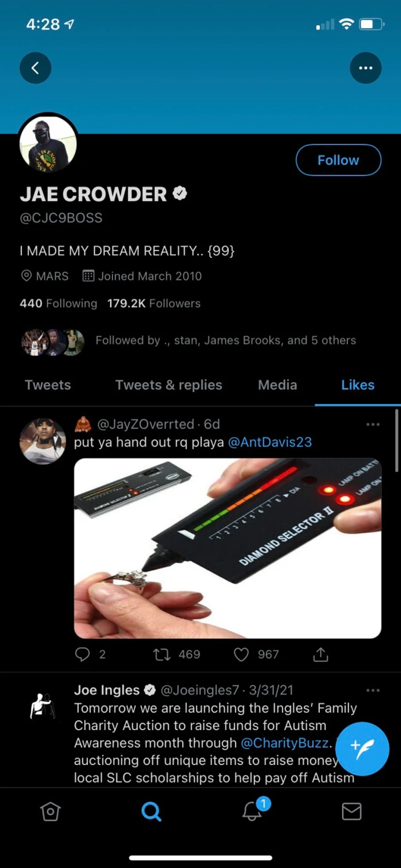Open more options on JayZOverrted tweet
Screen dimensions: 401x868
click(373, 424)
